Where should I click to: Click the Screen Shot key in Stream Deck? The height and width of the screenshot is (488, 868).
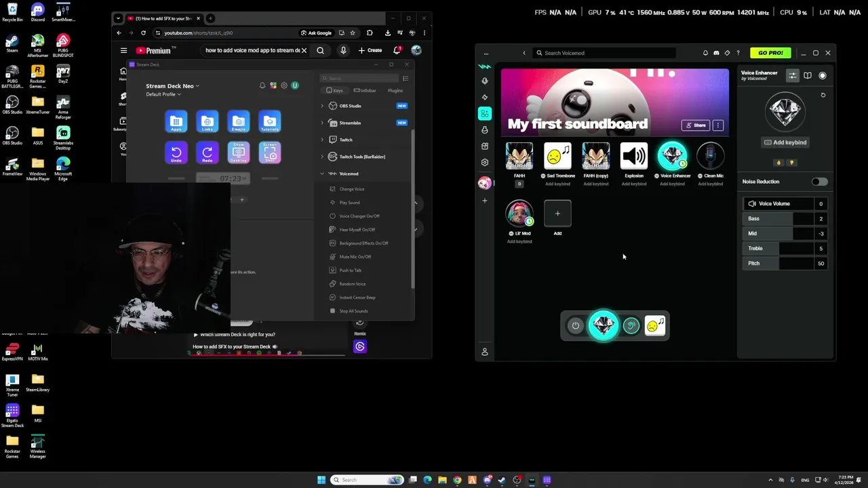click(270, 153)
